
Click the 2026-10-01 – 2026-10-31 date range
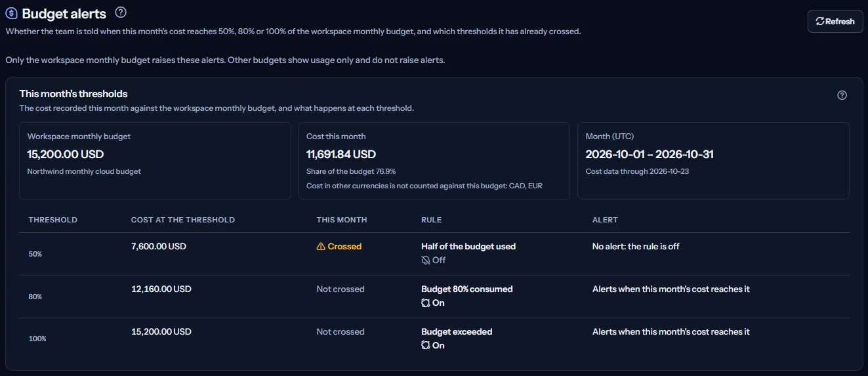pos(650,154)
